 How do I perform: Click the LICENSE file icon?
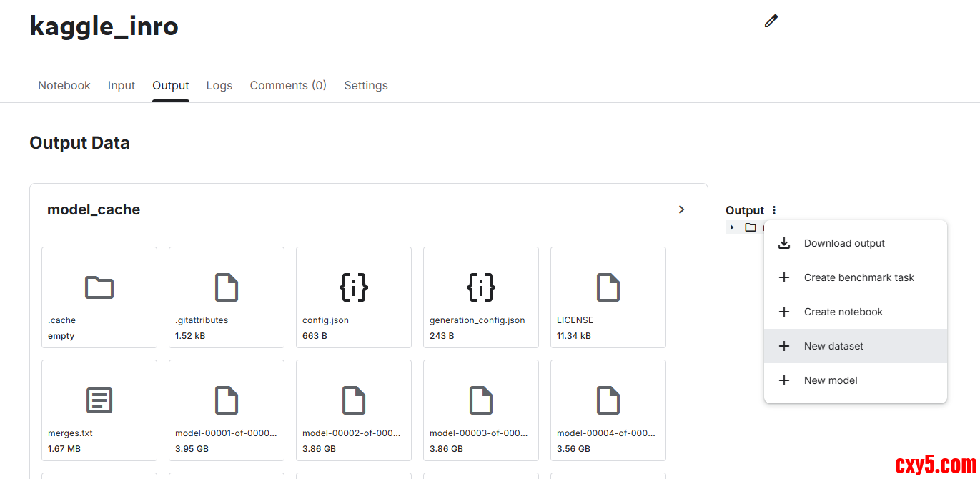click(x=608, y=287)
